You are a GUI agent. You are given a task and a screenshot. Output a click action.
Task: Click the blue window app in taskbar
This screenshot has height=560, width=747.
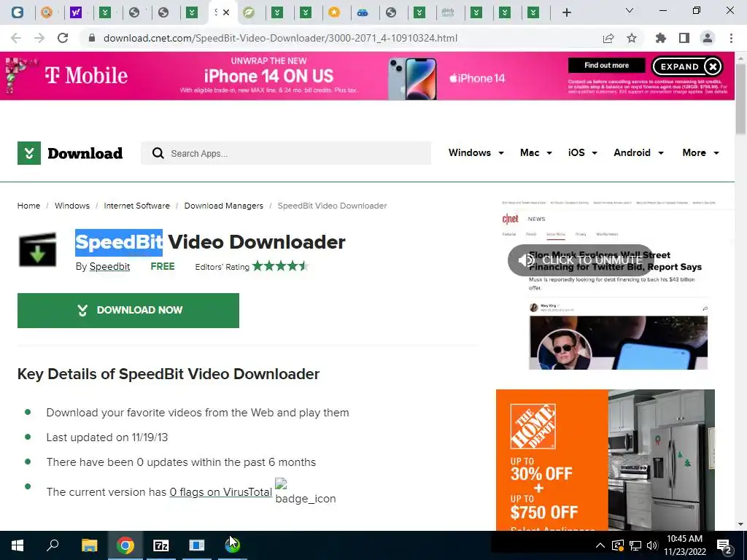point(197,545)
